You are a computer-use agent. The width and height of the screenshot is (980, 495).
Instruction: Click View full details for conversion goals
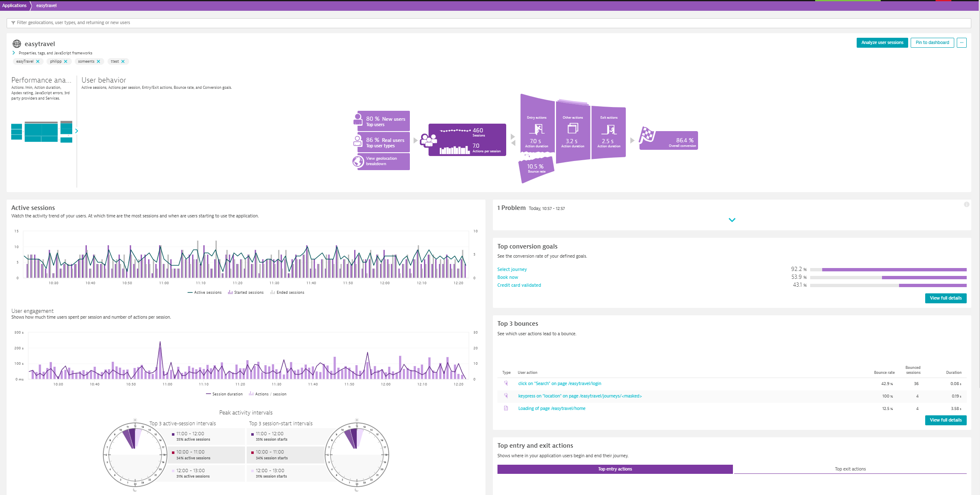(x=946, y=297)
